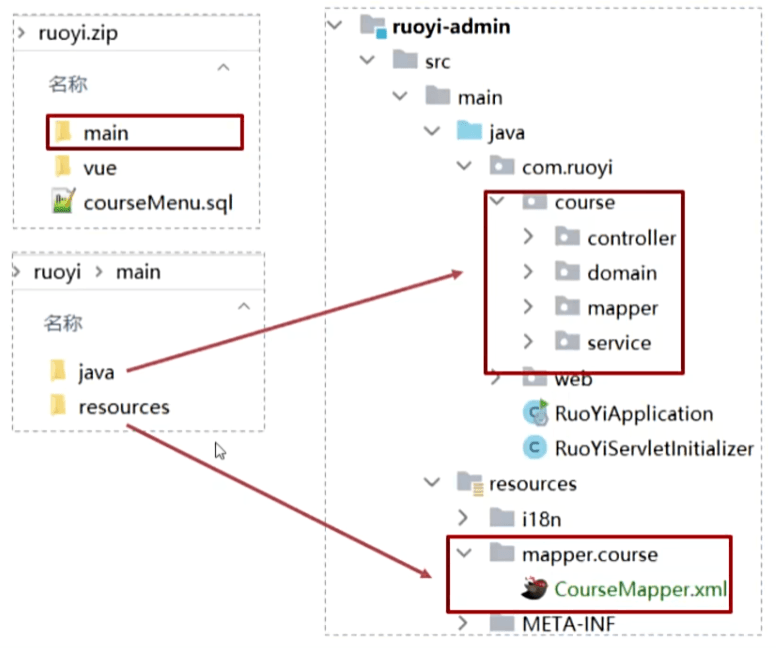Click the blue java source folder icon
The image size is (776, 648).
coord(469,131)
